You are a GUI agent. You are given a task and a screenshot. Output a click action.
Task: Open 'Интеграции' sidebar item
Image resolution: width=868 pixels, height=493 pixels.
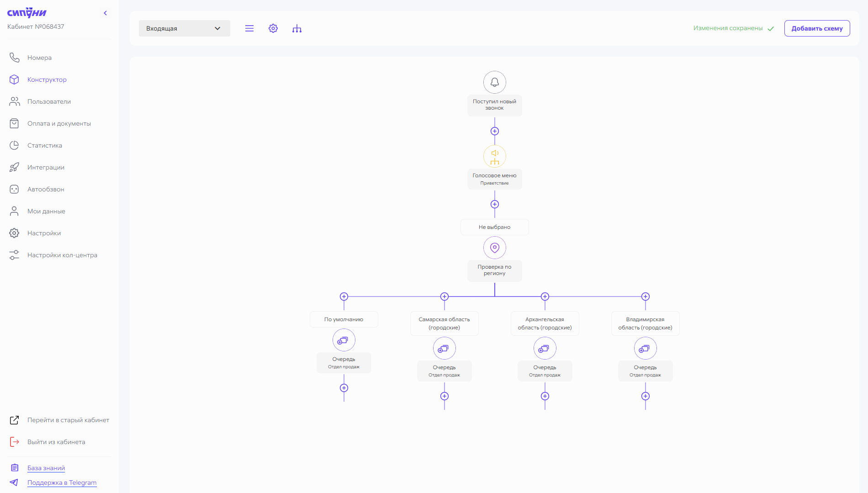(x=46, y=167)
